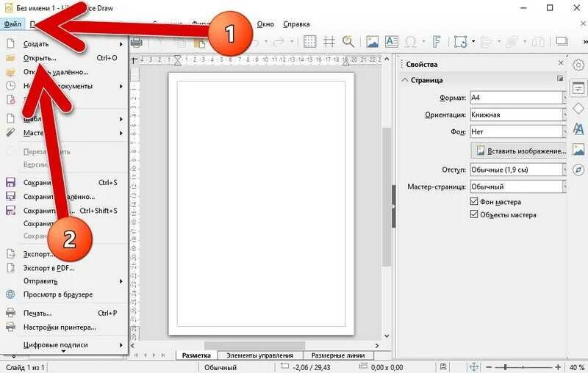Click the align objects toolbar icon
588x373 pixels.
point(487,42)
